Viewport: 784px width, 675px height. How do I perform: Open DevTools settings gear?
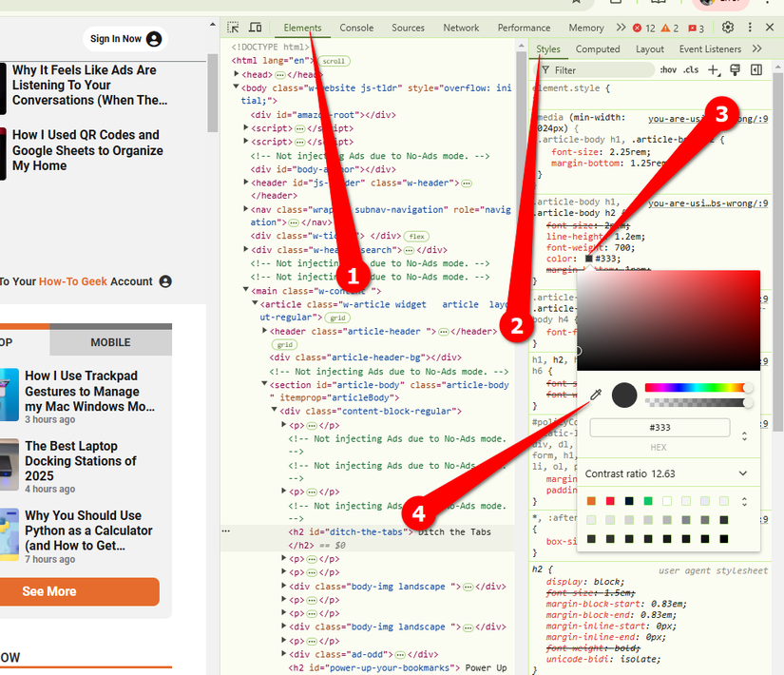[726, 28]
